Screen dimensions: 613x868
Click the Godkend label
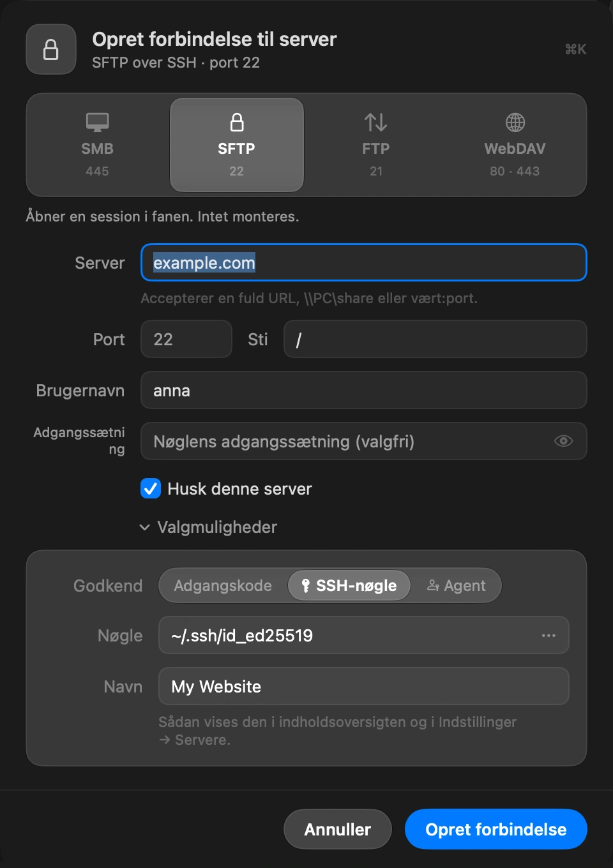coord(108,585)
